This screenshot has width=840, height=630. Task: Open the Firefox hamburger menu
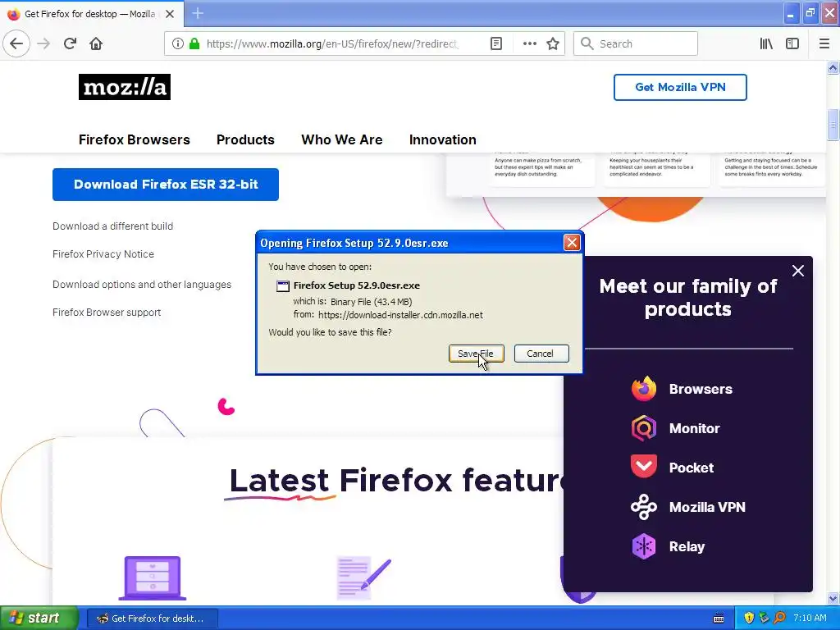824,43
